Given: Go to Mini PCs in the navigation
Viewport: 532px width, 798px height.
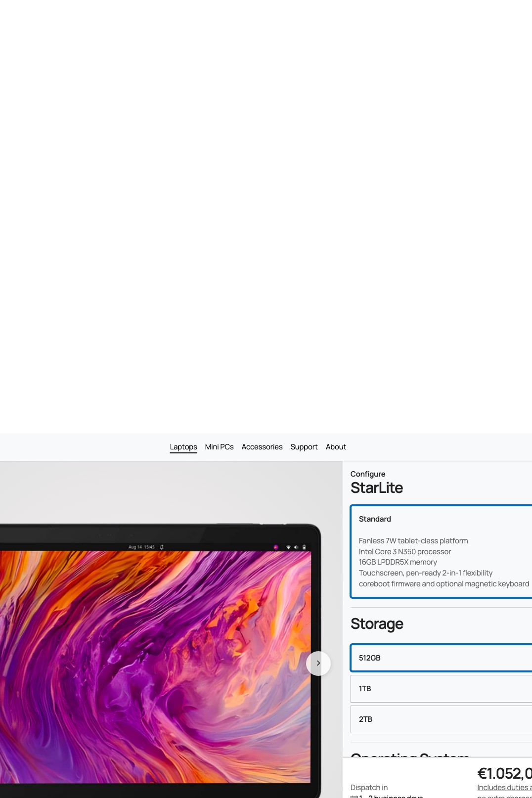Looking at the screenshot, I should point(220,446).
